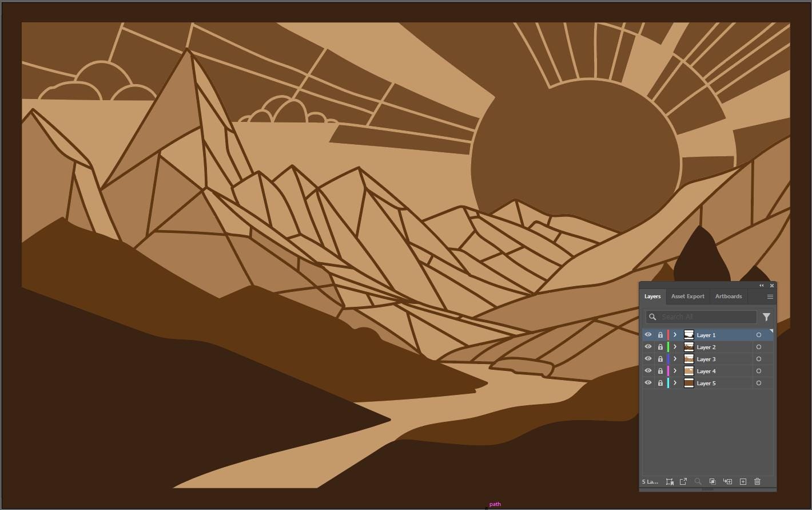Unlock Layer 5 with its lock icon
Viewport: 812px width, 510px height.
[x=660, y=383]
